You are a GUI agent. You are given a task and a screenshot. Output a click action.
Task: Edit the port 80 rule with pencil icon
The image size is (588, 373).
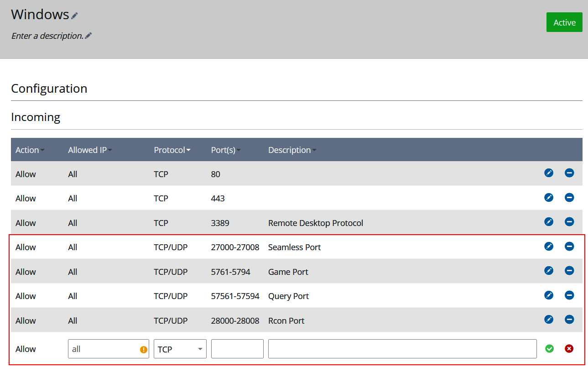548,173
